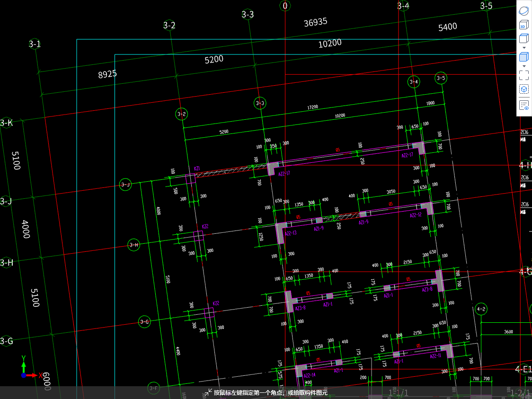Click the bottom command prompt text
Viewport: 532px width, 399px height.
(270, 392)
